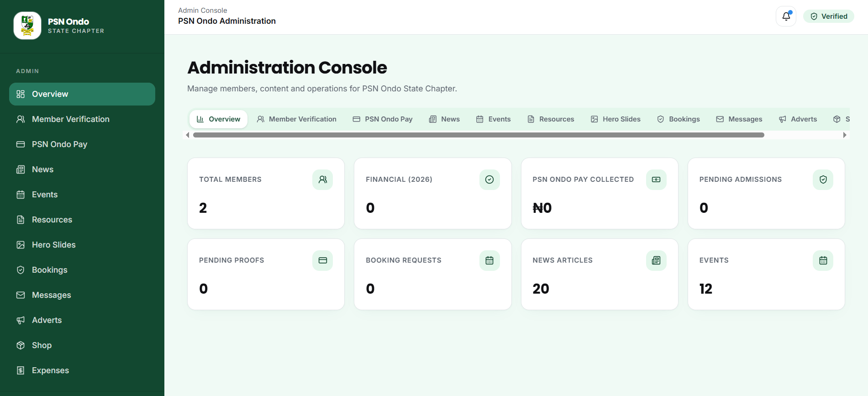Click the sidebar Shop box icon

(21, 345)
